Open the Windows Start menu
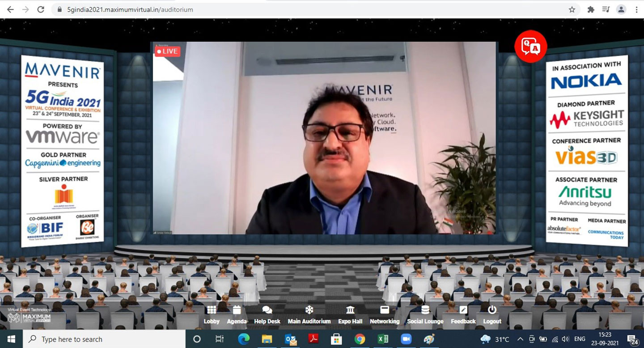 coord(11,339)
